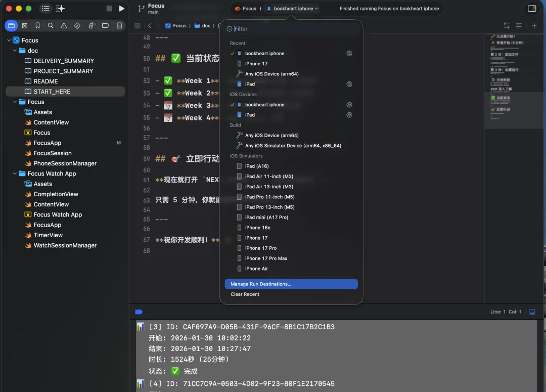This screenshot has width=546, height=392.
Task: Open the coding assistant sparkle icon
Action: tap(60, 9)
